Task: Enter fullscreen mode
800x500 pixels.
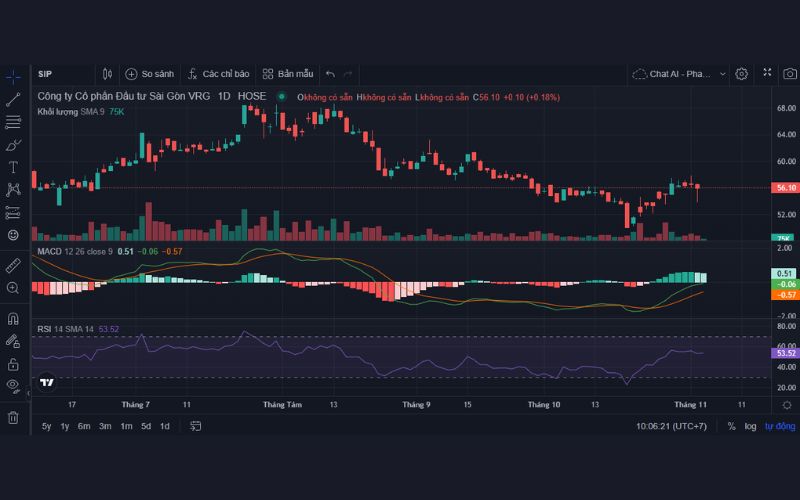Action: tap(767, 74)
